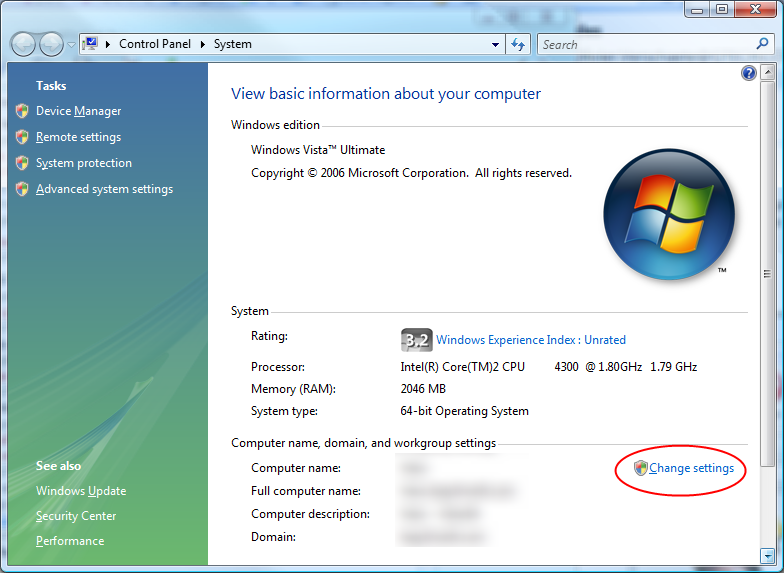The height and width of the screenshot is (573, 784).
Task: Open Remote settings link
Action: tap(78, 137)
